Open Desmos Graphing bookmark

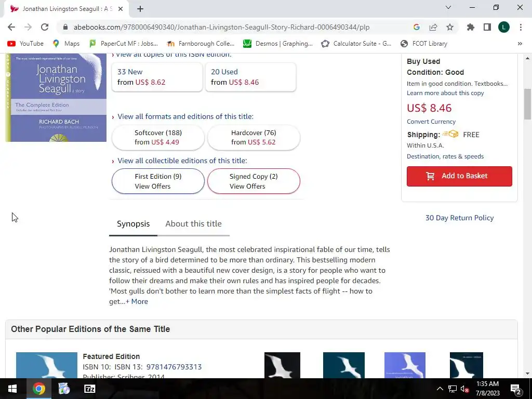pos(278,44)
